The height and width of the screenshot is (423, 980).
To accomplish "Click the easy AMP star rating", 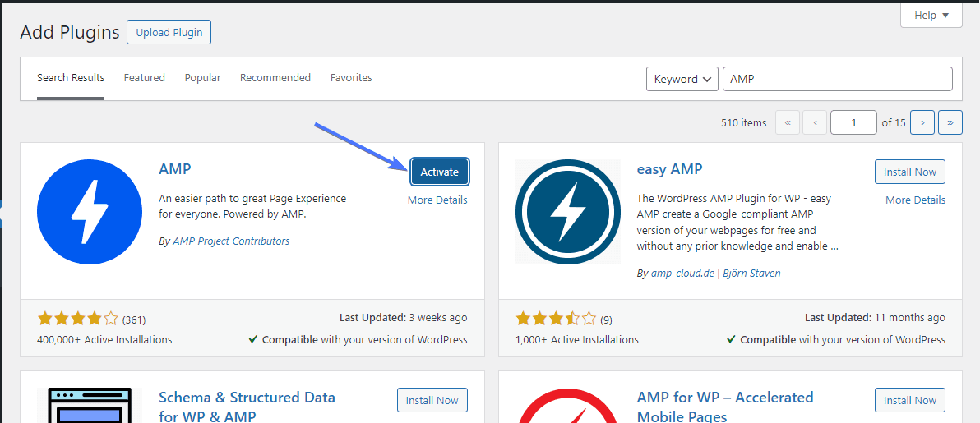I will click(x=556, y=320).
